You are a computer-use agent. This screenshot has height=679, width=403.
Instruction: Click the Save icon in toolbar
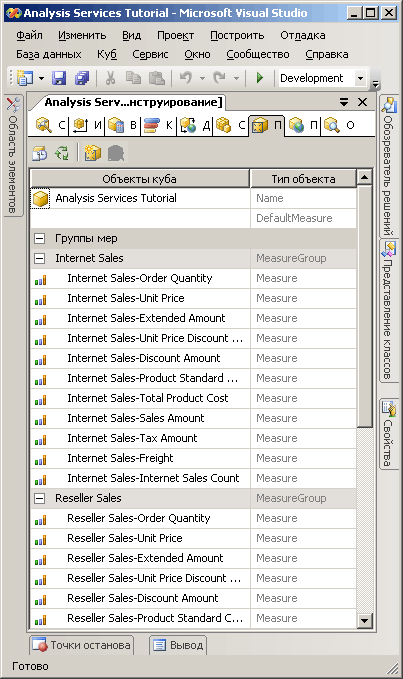[x=59, y=78]
